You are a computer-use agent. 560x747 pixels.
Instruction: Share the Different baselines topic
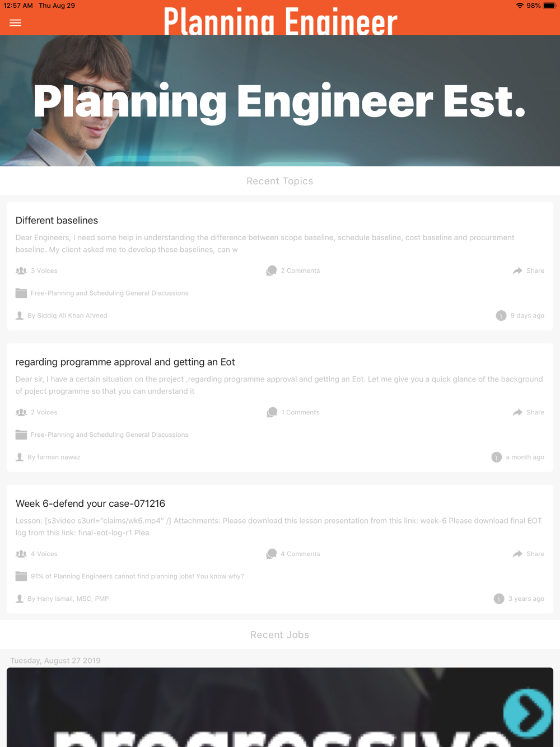click(x=528, y=270)
